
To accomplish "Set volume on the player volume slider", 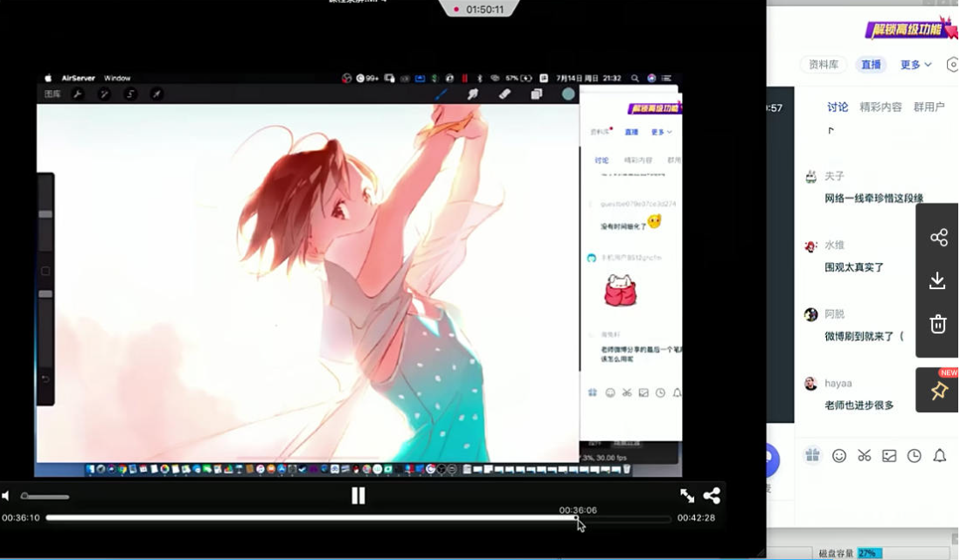I will click(45, 496).
